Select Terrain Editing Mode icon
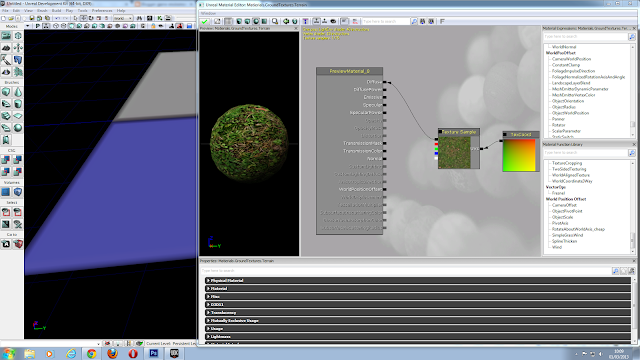 [x=6, y=48]
